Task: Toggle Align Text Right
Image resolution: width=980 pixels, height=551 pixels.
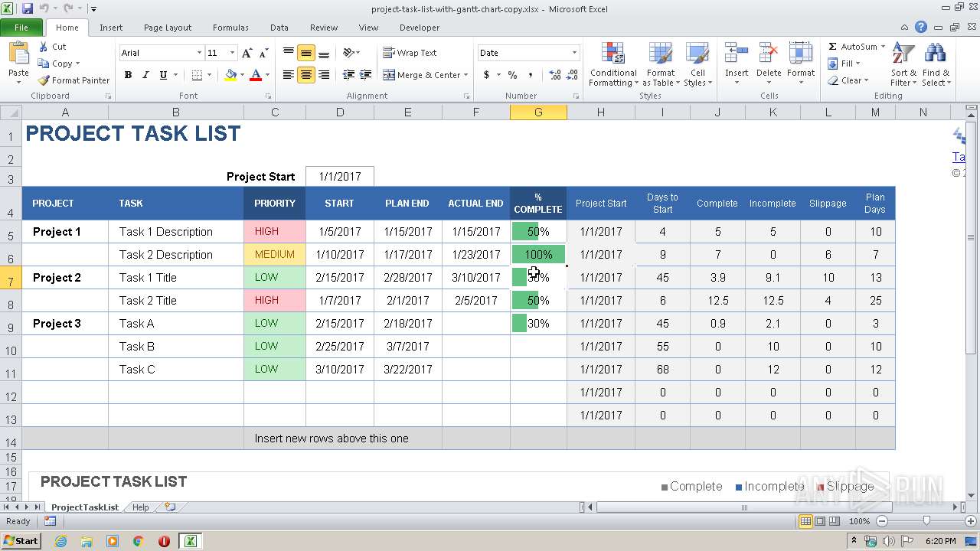Action: (324, 75)
